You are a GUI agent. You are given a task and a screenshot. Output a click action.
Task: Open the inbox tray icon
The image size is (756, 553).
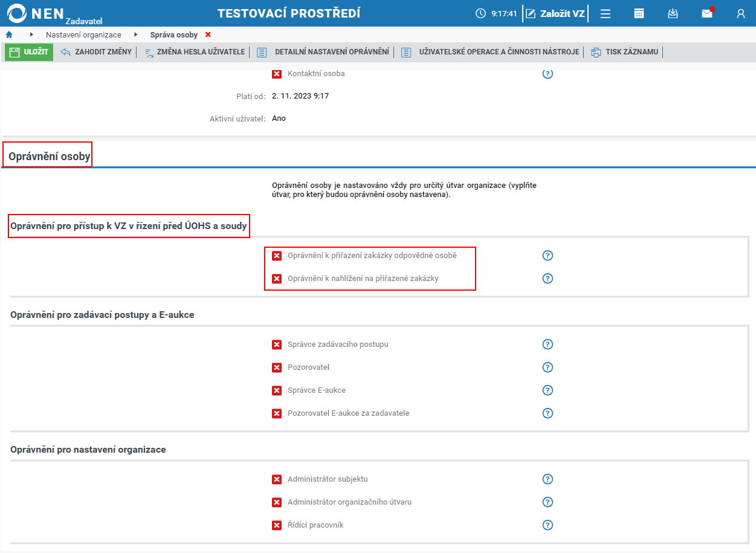[x=673, y=13]
